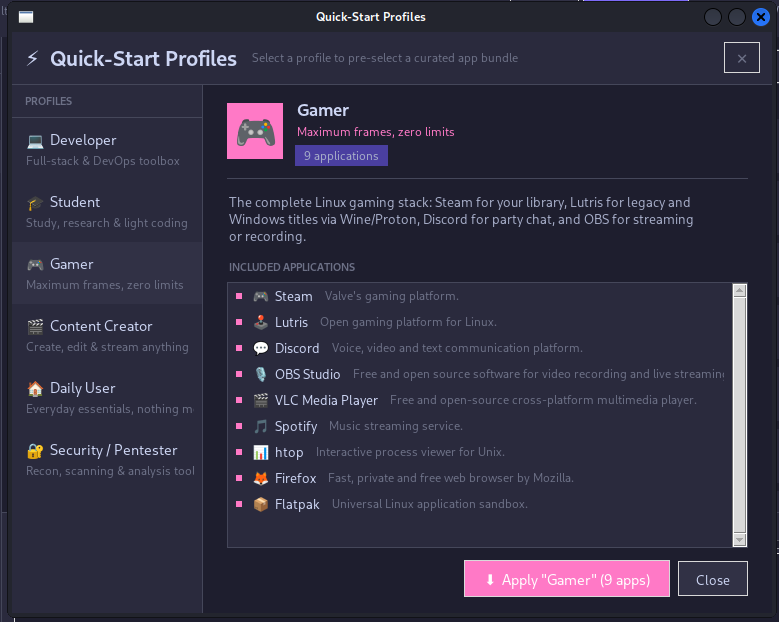Screen dimensions: 779x622
Task: Click the Daily User house icon
Action: (x=35, y=389)
